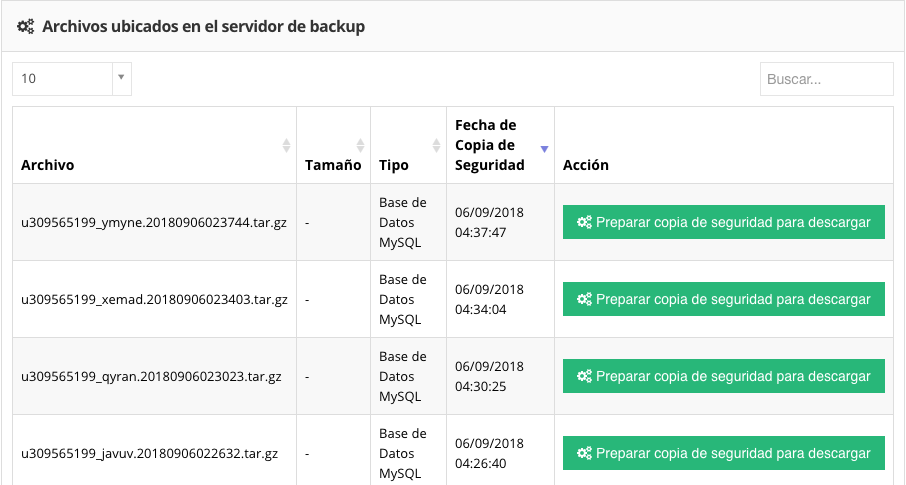906x485 pixels.
Task: Toggle sort on Fecha de Copia de Seguridad
Action: coord(544,148)
